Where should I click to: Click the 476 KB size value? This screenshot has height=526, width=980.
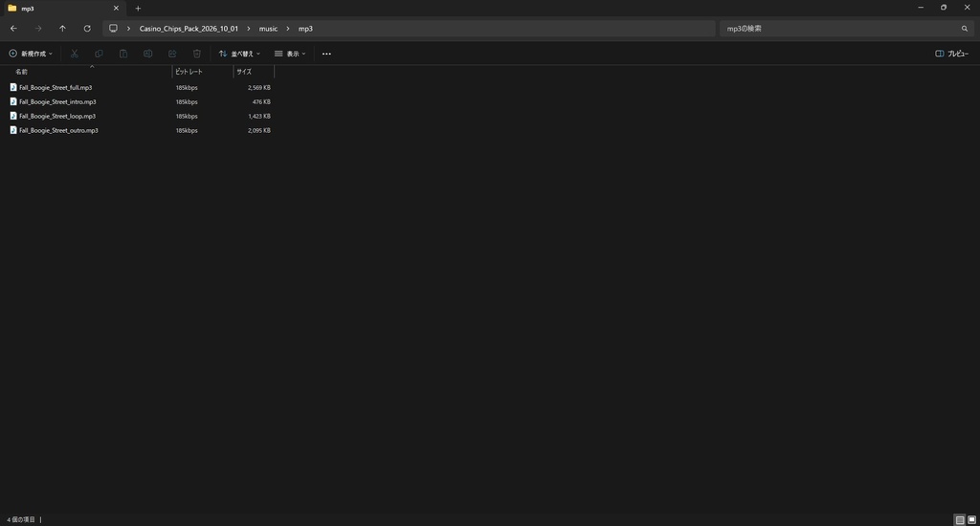261,101
